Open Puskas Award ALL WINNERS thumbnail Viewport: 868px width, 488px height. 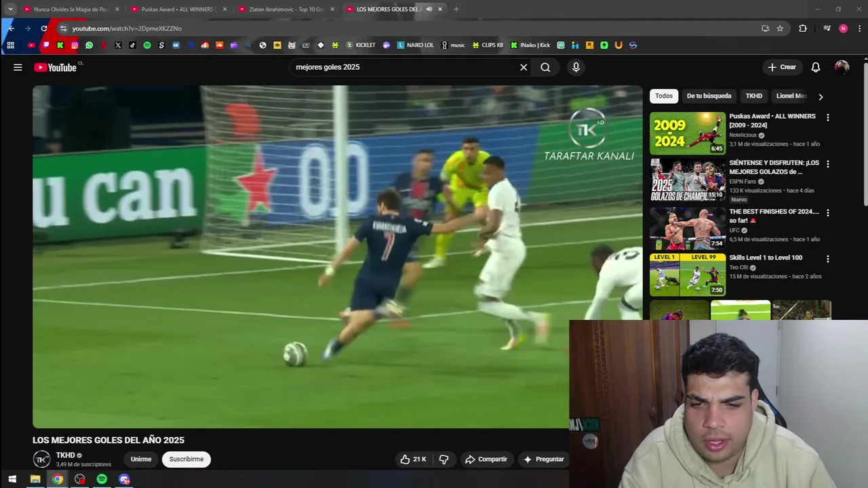[688, 133]
